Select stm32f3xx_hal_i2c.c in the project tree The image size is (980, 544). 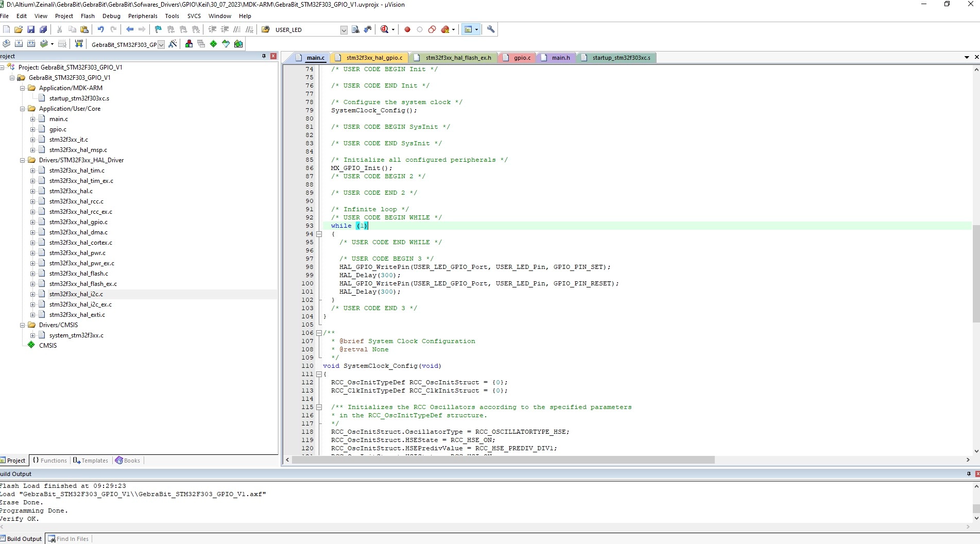pos(76,294)
